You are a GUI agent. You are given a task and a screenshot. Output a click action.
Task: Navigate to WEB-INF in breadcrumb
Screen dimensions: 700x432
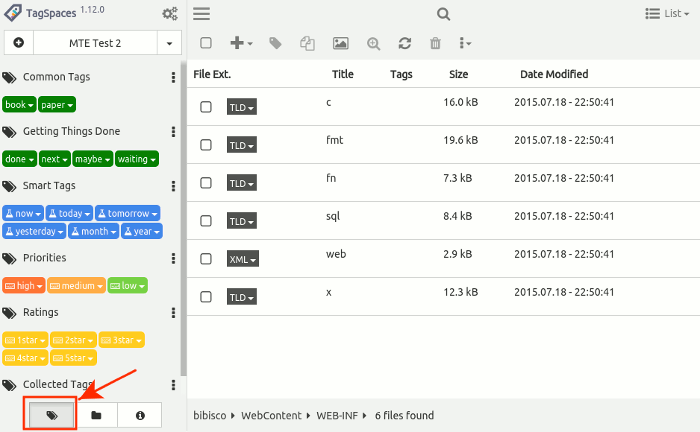click(337, 415)
